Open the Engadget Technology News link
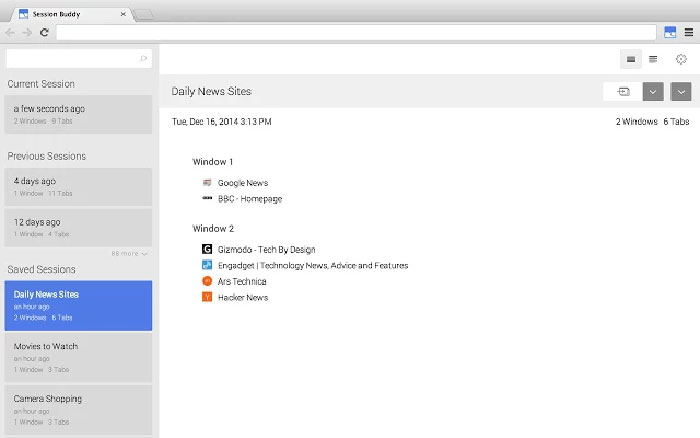Image resolution: width=700 pixels, height=438 pixels. click(312, 265)
